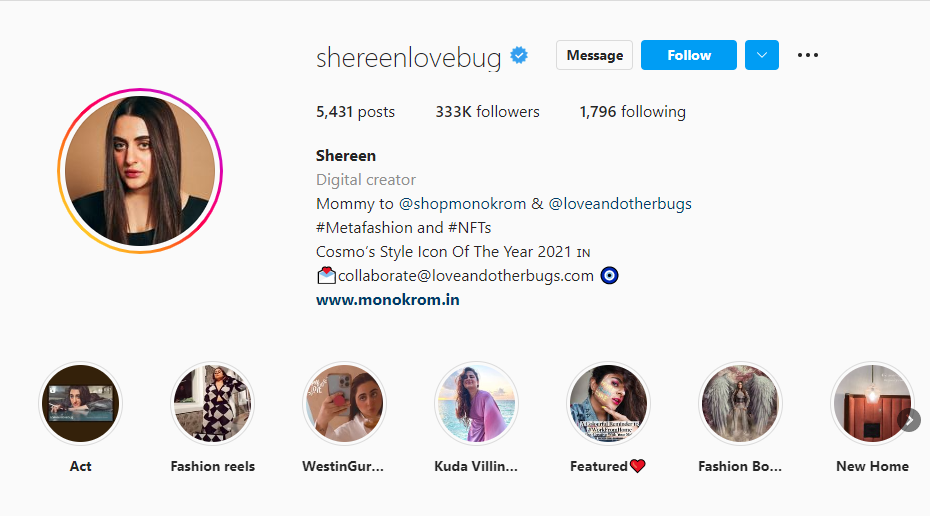This screenshot has height=516, width=930.
Task: Visit the www.monokrom.in link
Action: [x=388, y=300]
